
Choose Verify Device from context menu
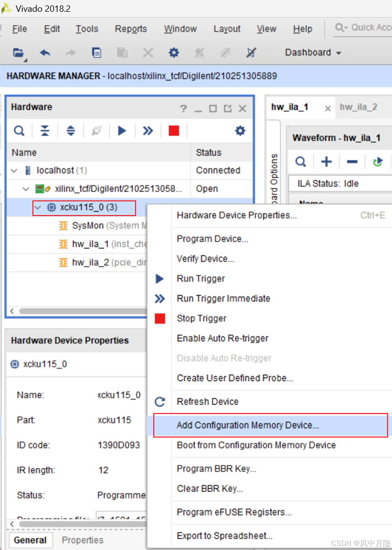(x=269, y=259)
